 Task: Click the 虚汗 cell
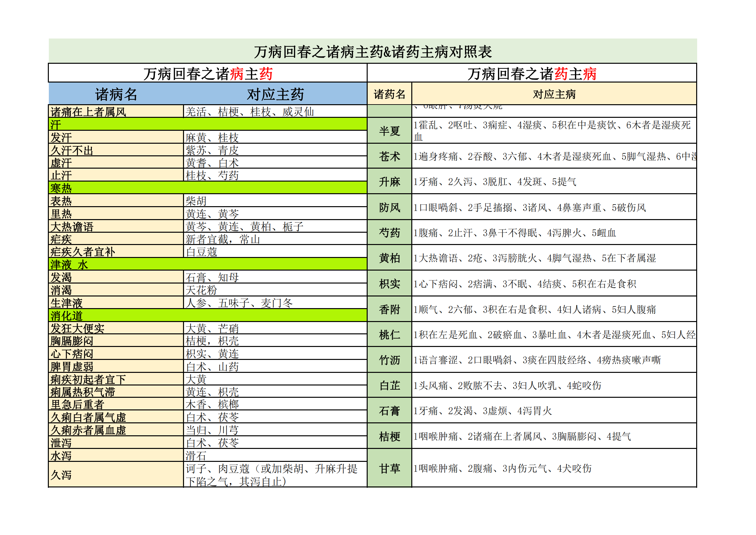[x=116, y=162]
